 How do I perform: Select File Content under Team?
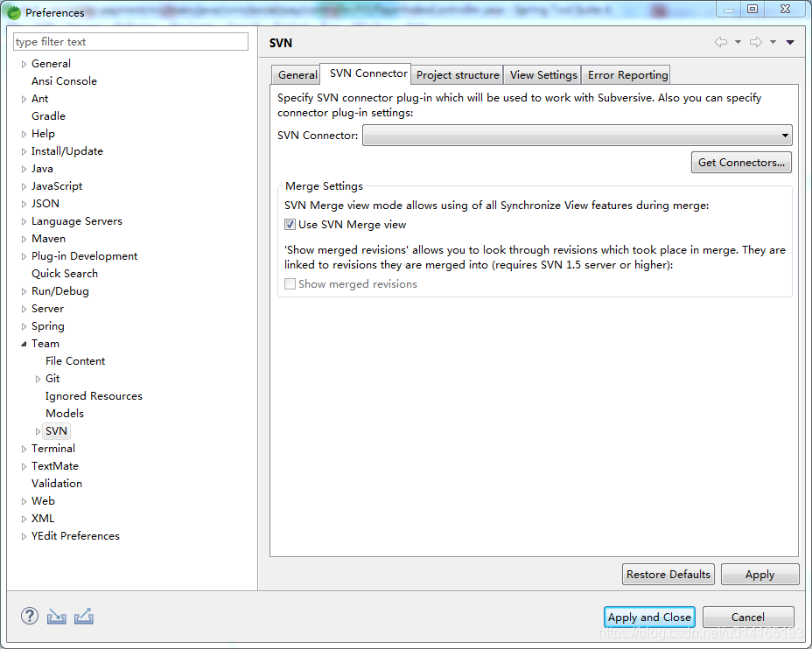point(75,360)
